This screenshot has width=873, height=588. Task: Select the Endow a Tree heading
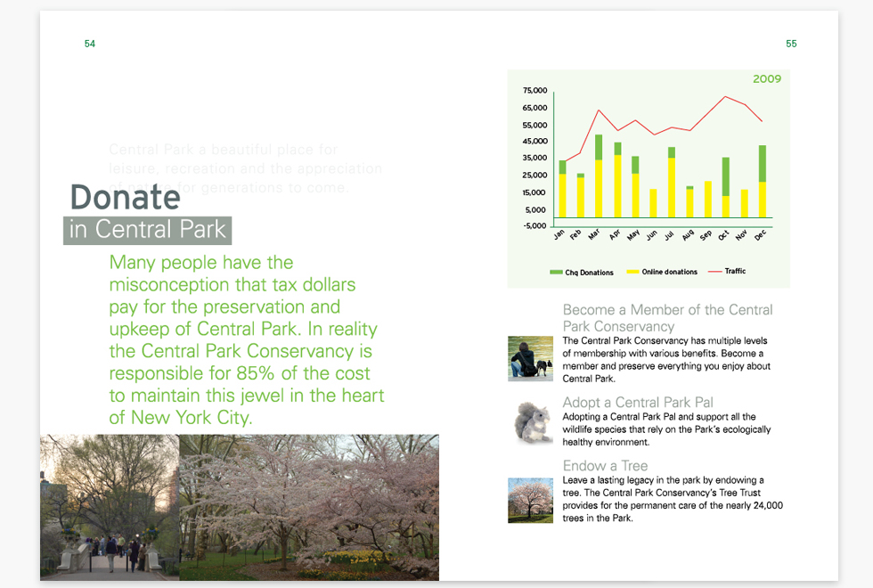click(605, 466)
